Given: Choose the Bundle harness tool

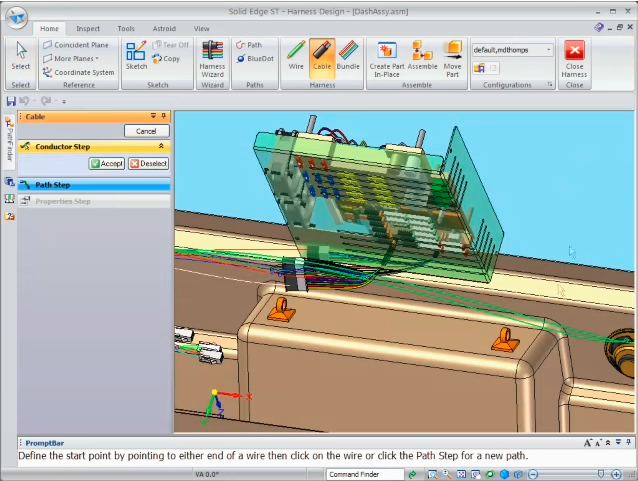Looking at the screenshot, I should pos(348,55).
